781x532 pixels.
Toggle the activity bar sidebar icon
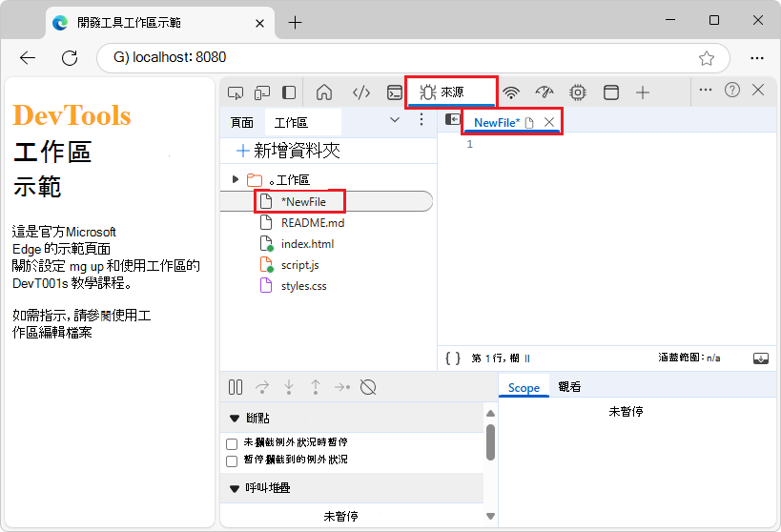click(289, 92)
